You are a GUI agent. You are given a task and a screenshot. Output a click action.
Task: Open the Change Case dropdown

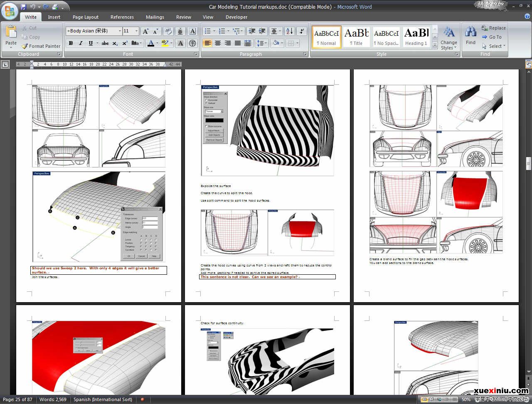[x=137, y=43]
